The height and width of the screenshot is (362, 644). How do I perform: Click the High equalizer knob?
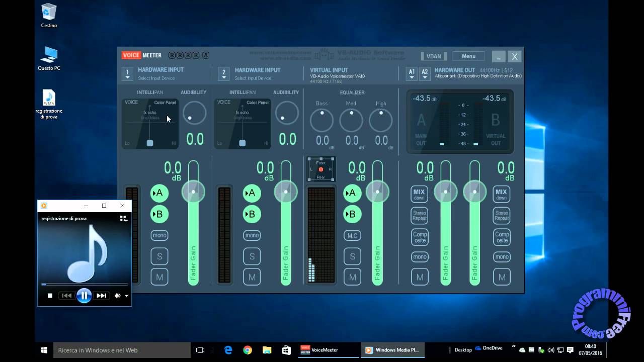pyautogui.click(x=381, y=120)
